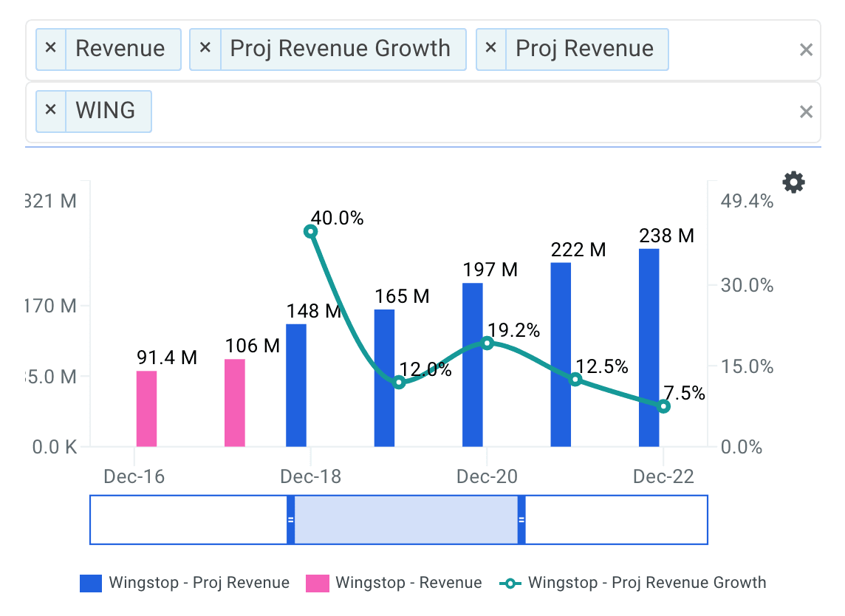This screenshot has height=616, width=845.
Task: Clear all metrics in the first row
Action: coord(806,50)
